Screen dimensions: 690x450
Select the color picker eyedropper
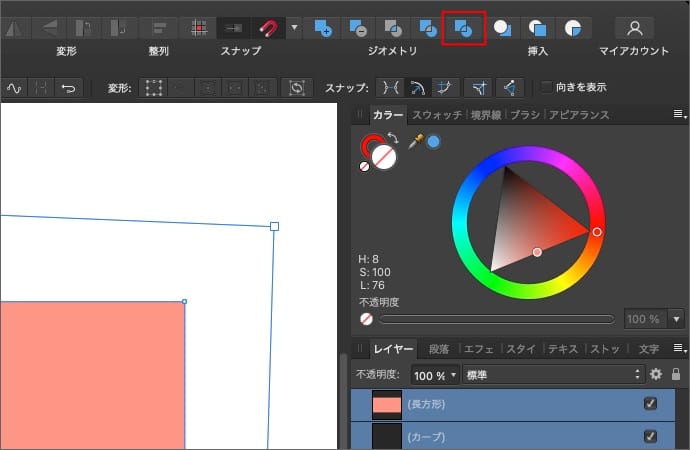click(x=416, y=142)
